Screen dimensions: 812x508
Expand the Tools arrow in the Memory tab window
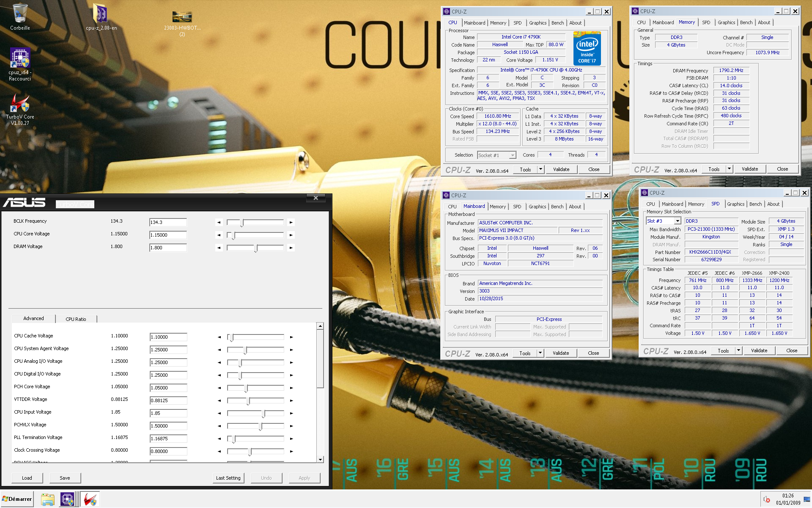point(729,169)
